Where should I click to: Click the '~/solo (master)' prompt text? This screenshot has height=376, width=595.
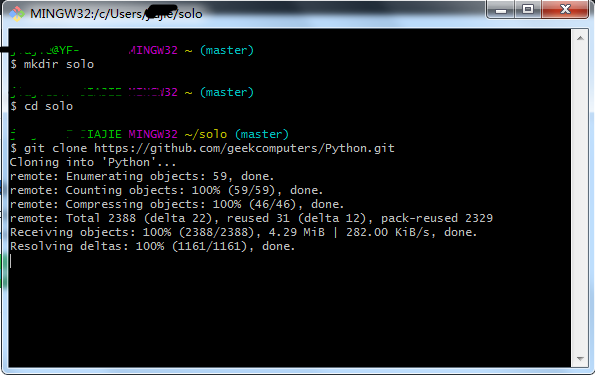coord(236,134)
